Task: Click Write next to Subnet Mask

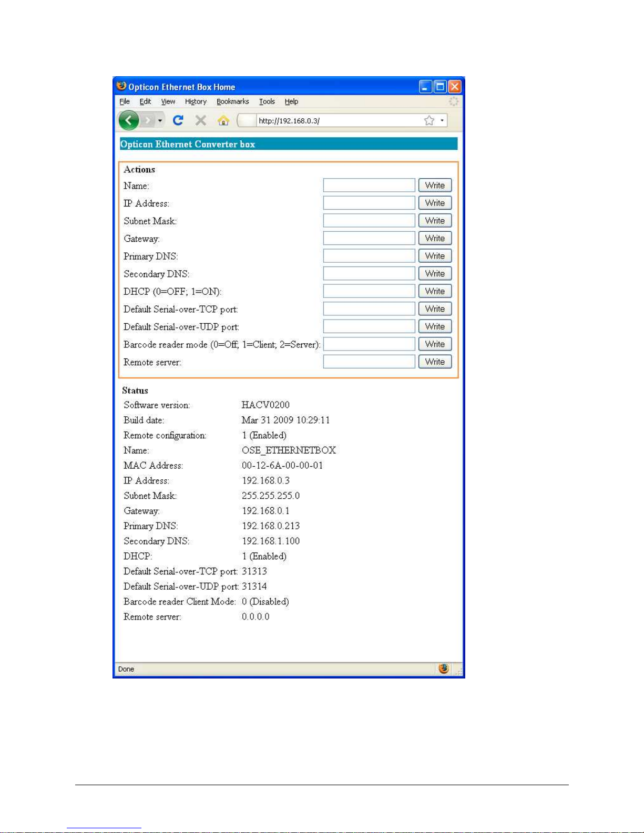Action: click(435, 221)
